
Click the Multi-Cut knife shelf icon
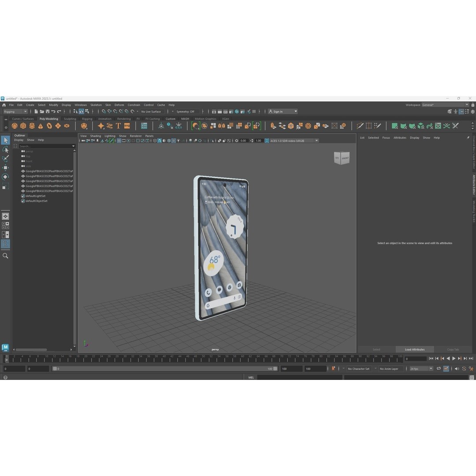(360, 126)
